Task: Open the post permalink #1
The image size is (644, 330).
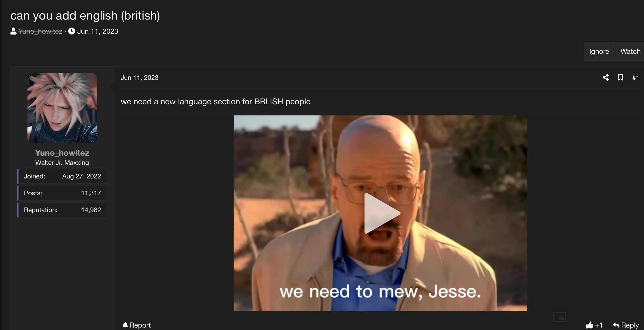Action: [x=636, y=78]
